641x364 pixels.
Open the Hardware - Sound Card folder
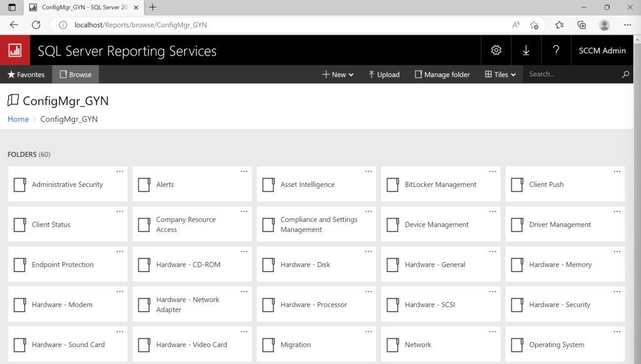click(x=68, y=345)
